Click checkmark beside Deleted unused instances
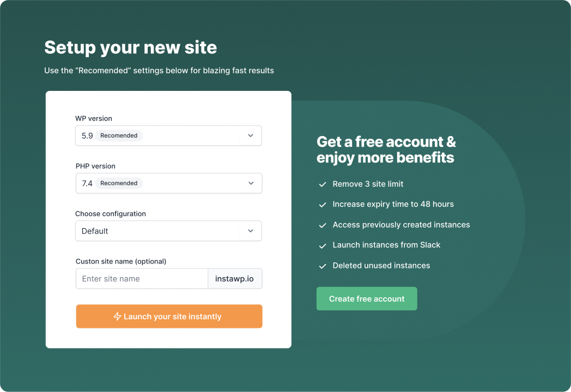Image resolution: width=571 pixels, height=392 pixels. click(323, 266)
